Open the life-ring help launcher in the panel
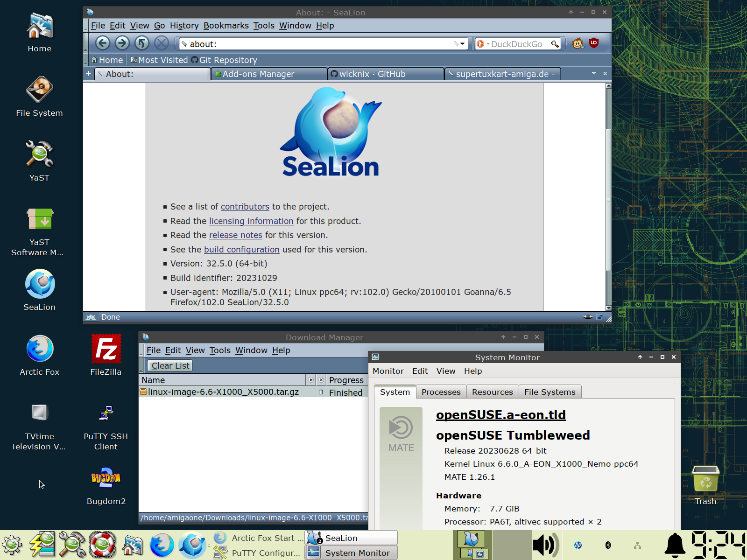 point(102,545)
